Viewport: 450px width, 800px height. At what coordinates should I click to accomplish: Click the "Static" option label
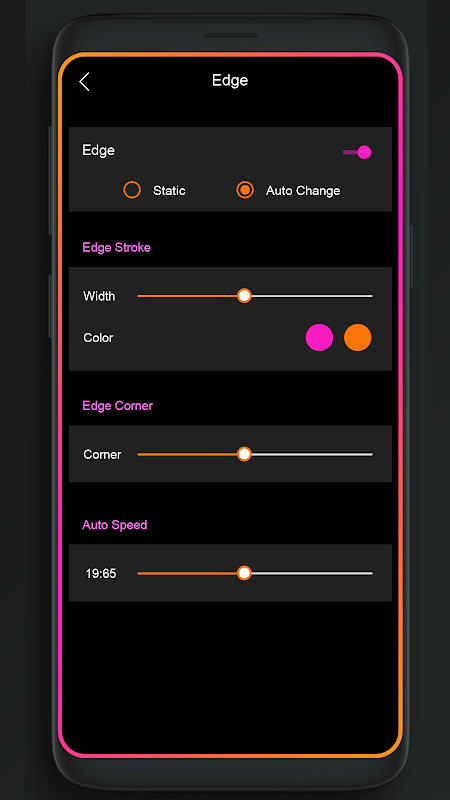tap(169, 191)
